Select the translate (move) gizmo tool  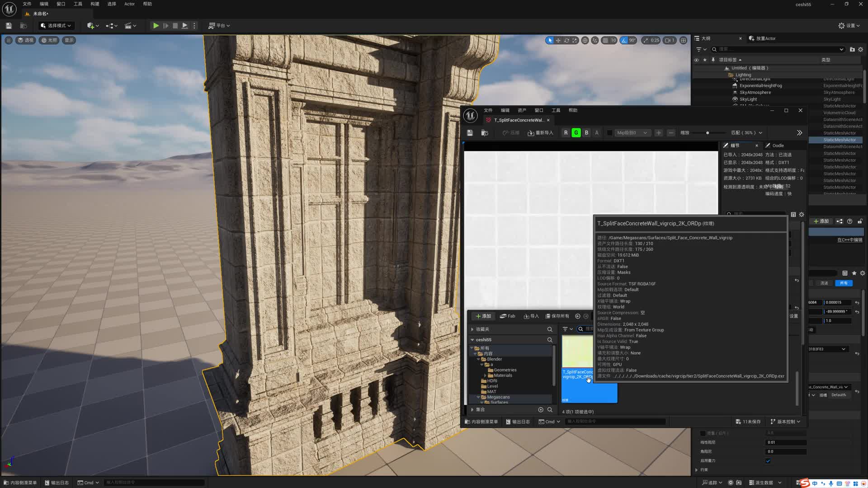tap(558, 40)
